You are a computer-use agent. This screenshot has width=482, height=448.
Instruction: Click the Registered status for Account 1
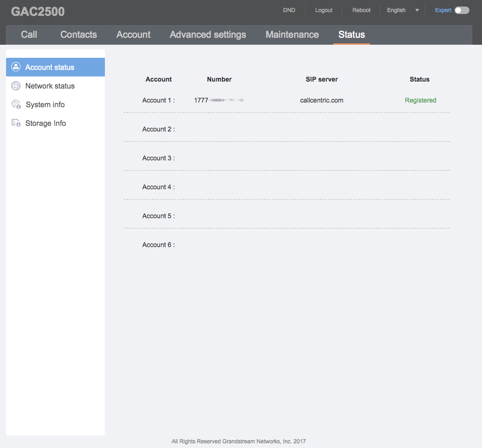coord(420,100)
